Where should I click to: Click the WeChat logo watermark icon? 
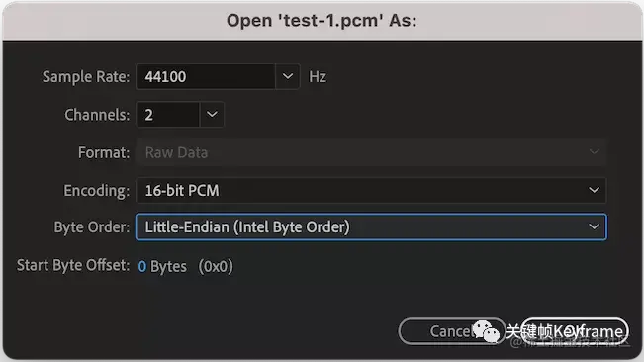point(486,331)
